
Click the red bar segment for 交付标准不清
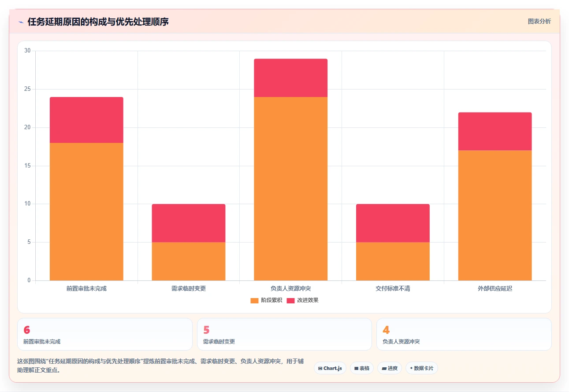(393, 223)
